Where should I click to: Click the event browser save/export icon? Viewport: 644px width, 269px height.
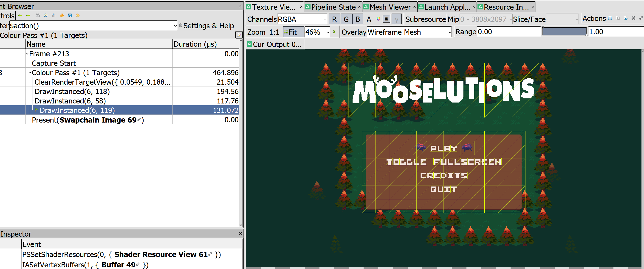point(70,15)
